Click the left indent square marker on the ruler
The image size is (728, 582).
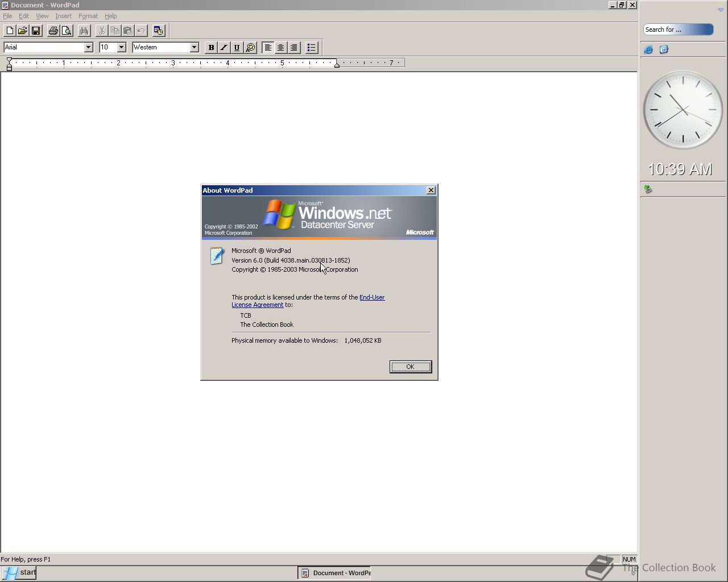pyautogui.click(x=9, y=69)
